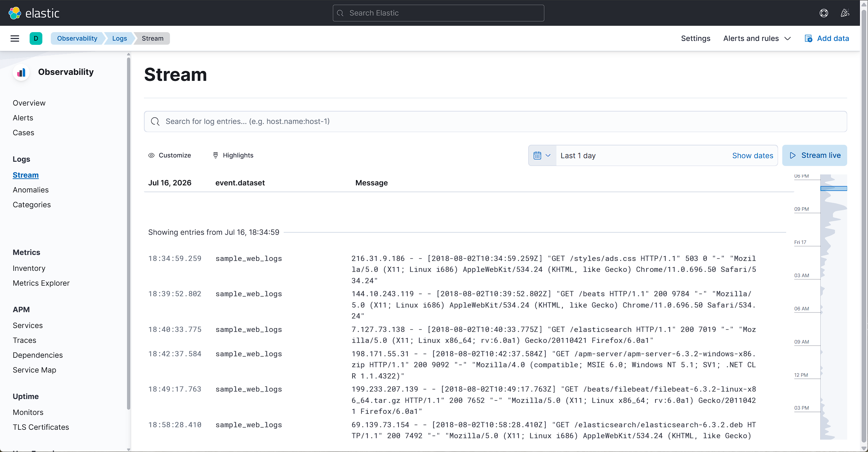The image size is (868, 452).
Task: Click the sidebar scrollbar thumb
Action: (x=128, y=233)
